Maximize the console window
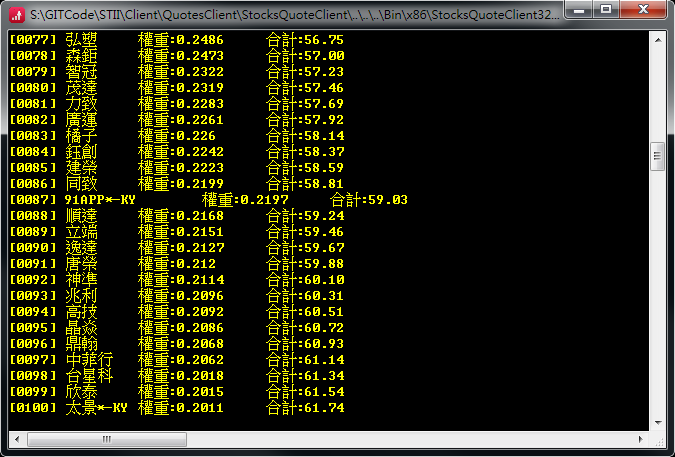The width and height of the screenshot is (675, 457). [x=606, y=9]
